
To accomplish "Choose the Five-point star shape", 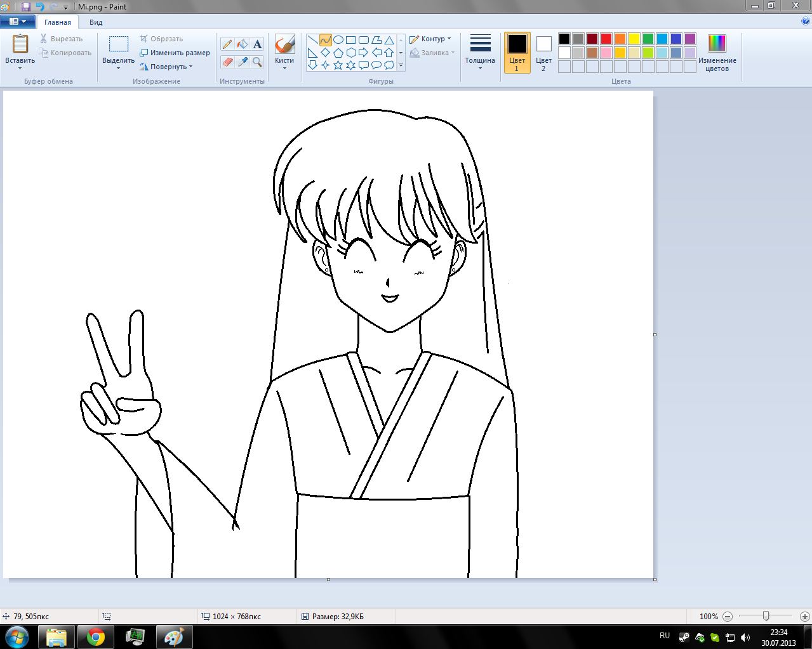I will pos(338,65).
